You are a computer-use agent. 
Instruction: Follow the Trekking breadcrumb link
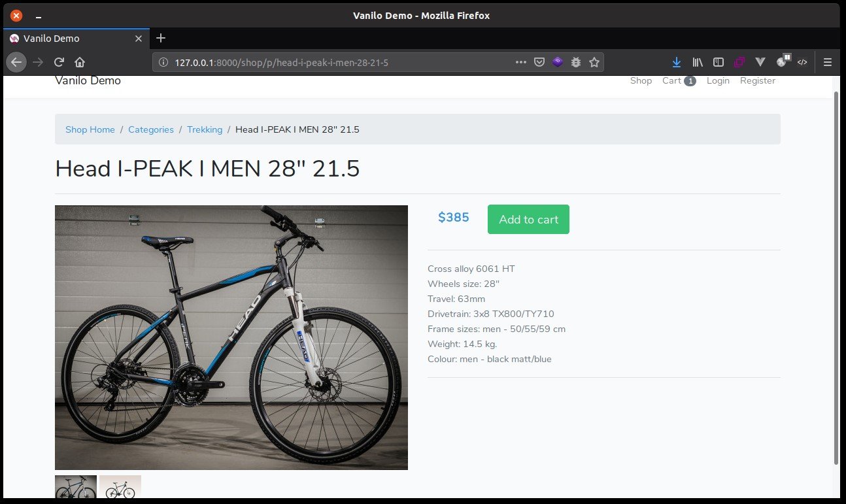click(205, 129)
